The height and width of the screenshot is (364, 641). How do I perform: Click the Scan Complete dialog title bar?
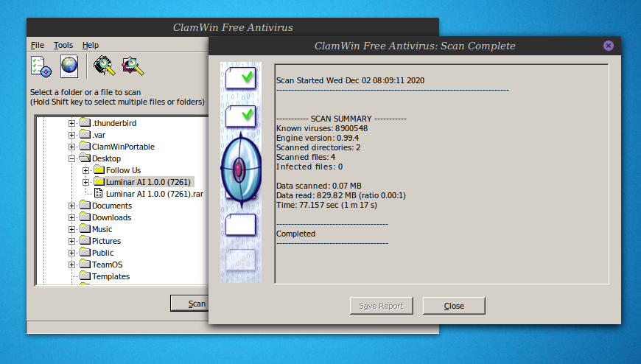coord(415,46)
